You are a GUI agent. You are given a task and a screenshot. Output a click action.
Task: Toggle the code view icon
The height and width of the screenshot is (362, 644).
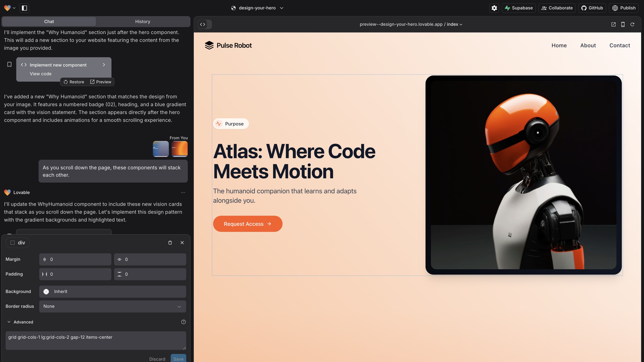coord(203,24)
